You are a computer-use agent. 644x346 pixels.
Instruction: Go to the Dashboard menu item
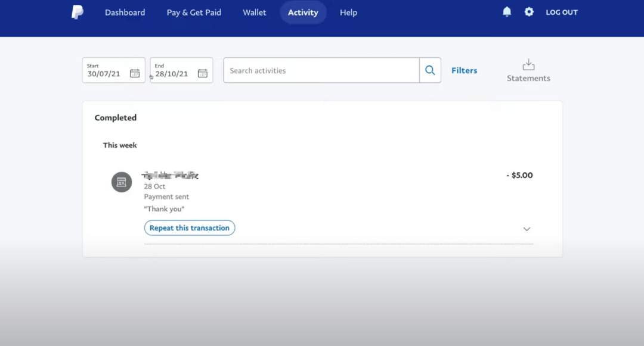point(125,12)
